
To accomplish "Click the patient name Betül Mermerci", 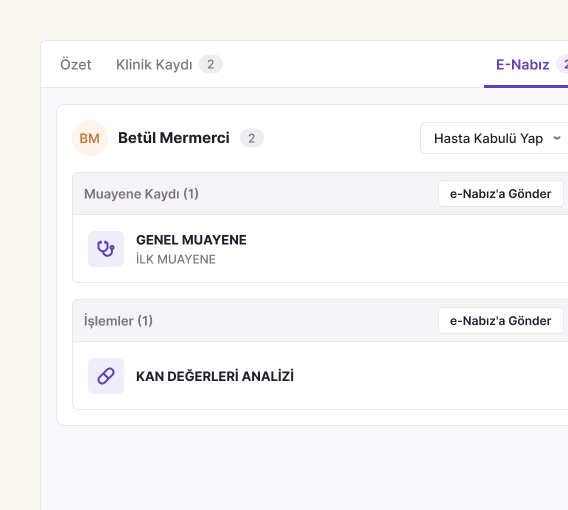I will (174, 138).
